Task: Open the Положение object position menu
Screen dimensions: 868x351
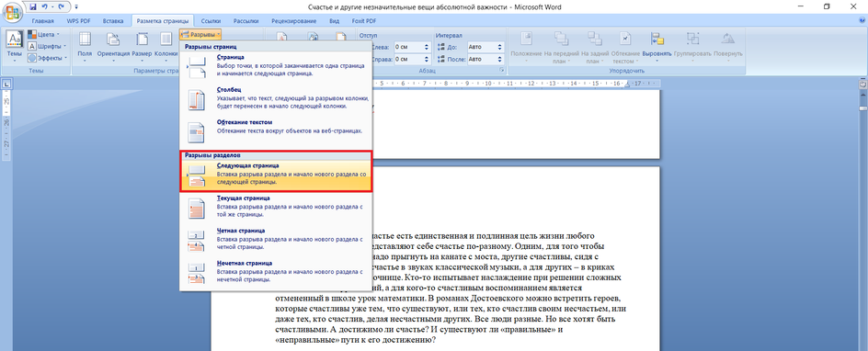Action: coord(526,47)
